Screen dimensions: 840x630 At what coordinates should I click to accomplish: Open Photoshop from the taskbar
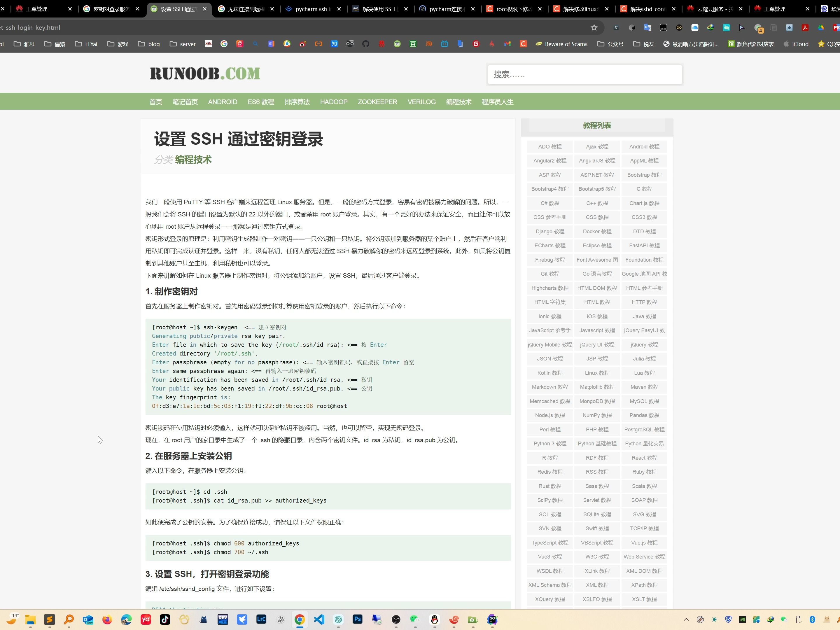click(x=357, y=620)
